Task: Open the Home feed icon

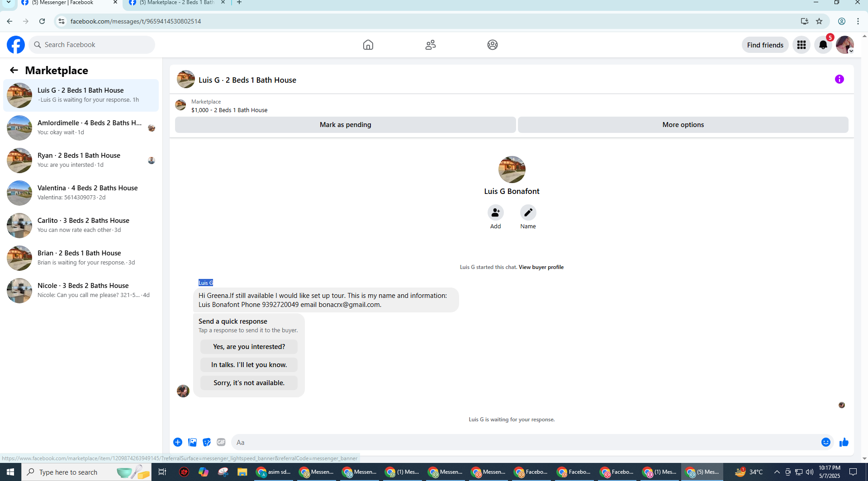Action: [368, 45]
